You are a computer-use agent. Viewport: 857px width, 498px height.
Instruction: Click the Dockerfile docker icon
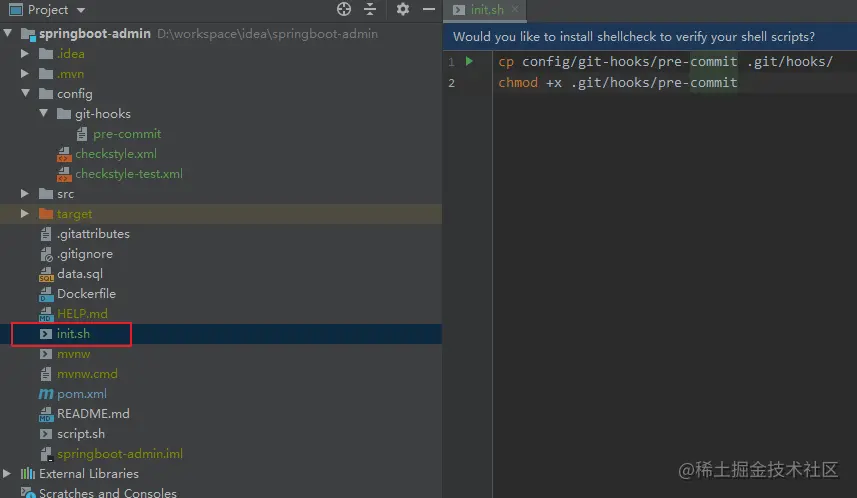coord(46,294)
